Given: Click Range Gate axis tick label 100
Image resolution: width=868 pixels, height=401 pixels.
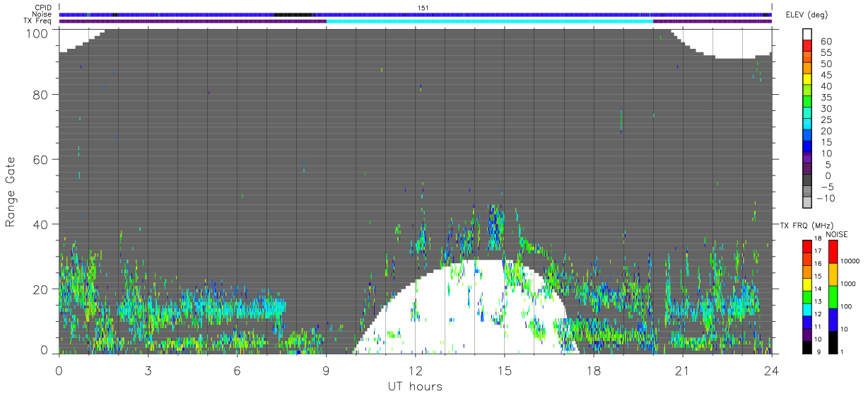Looking at the screenshot, I should click(37, 33).
